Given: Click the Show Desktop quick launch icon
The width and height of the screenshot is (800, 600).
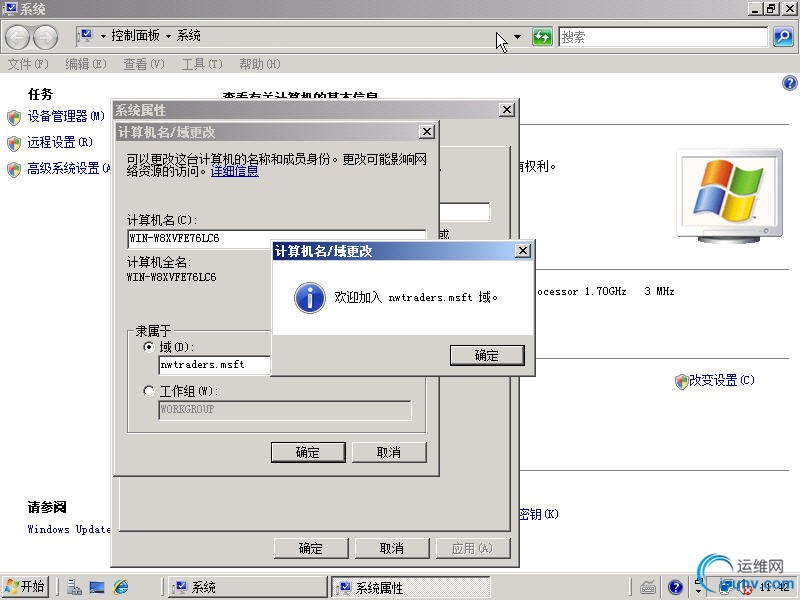Looking at the screenshot, I should tap(97, 587).
